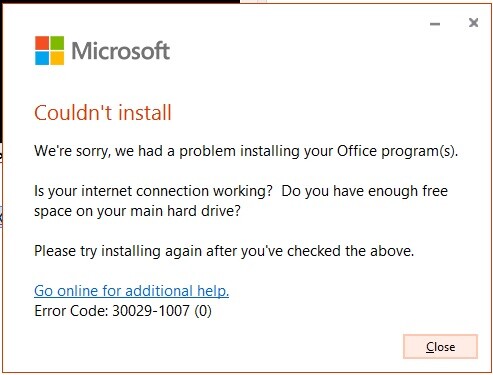
Task: Click the Office program(s) phrase
Action: tap(397, 151)
